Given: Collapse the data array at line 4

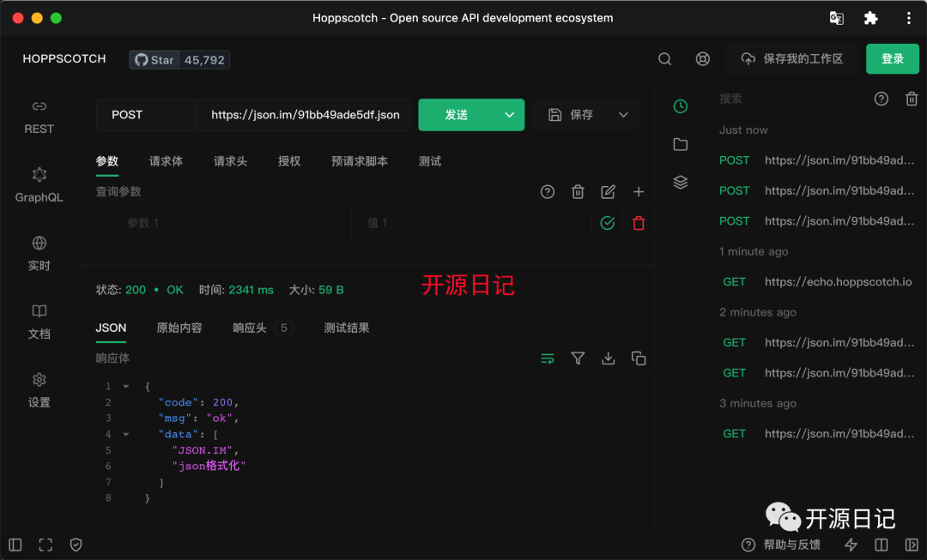Looking at the screenshot, I should pos(126,434).
